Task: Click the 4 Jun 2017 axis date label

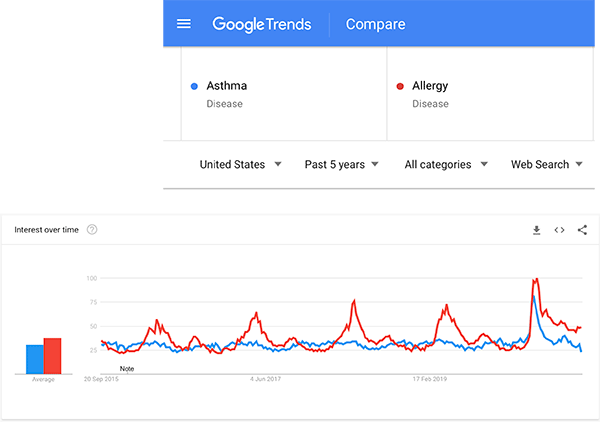Action: (267, 380)
